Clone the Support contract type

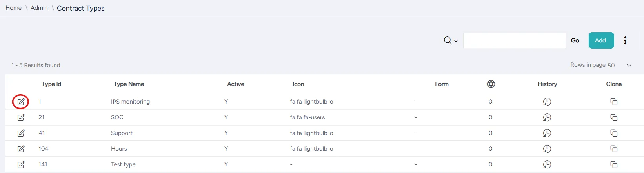[x=614, y=133]
